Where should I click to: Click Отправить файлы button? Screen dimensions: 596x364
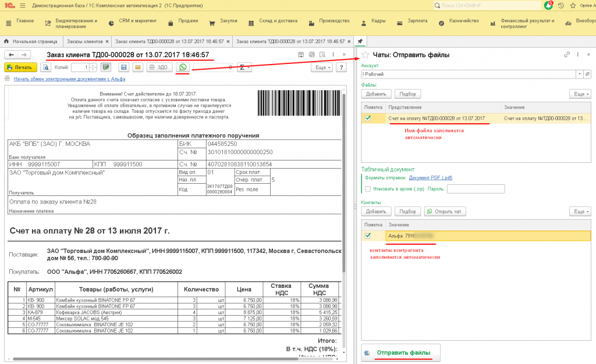pyautogui.click(x=400, y=353)
